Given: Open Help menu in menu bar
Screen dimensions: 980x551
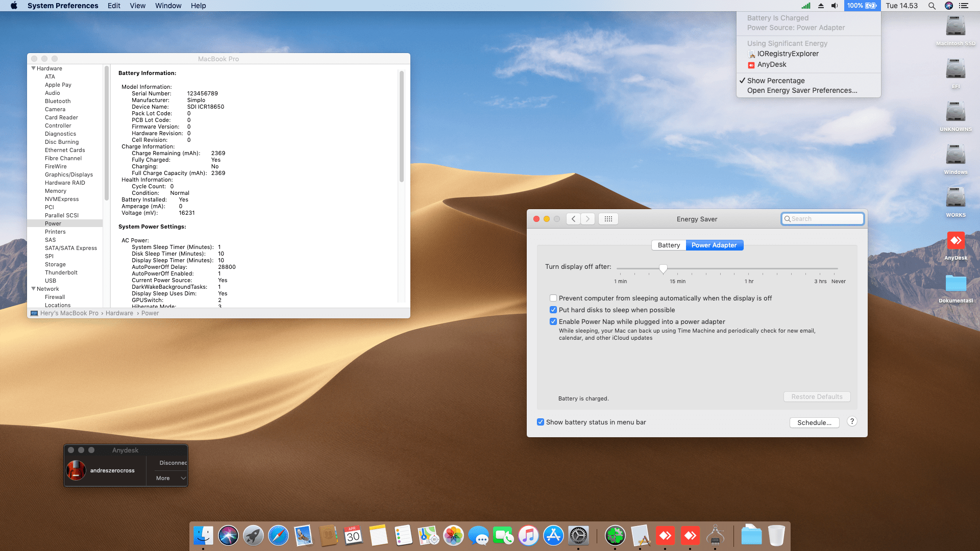Looking at the screenshot, I should (x=198, y=6).
